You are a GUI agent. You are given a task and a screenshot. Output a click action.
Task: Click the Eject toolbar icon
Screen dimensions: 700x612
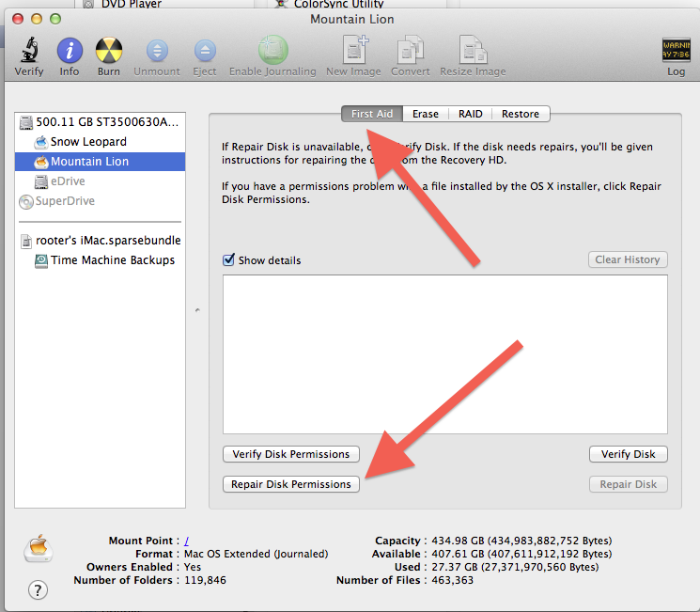tap(205, 51)
